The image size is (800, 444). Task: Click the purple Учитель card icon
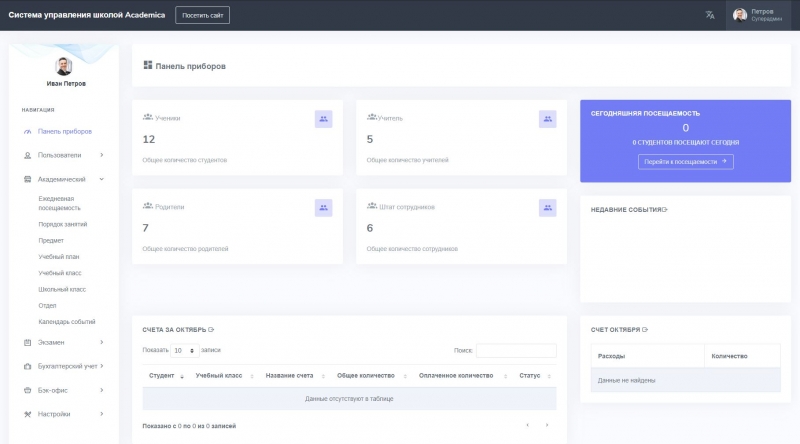point(547,119)
